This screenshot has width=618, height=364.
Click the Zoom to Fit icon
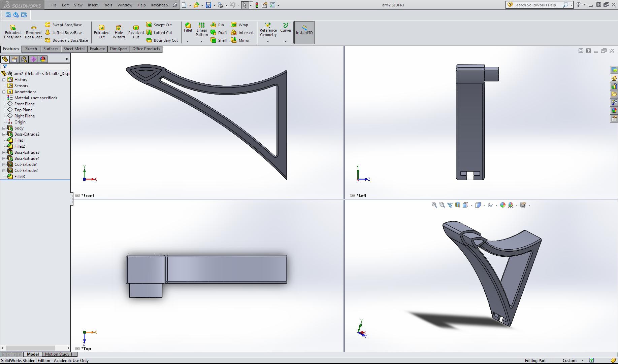[434, 205]
